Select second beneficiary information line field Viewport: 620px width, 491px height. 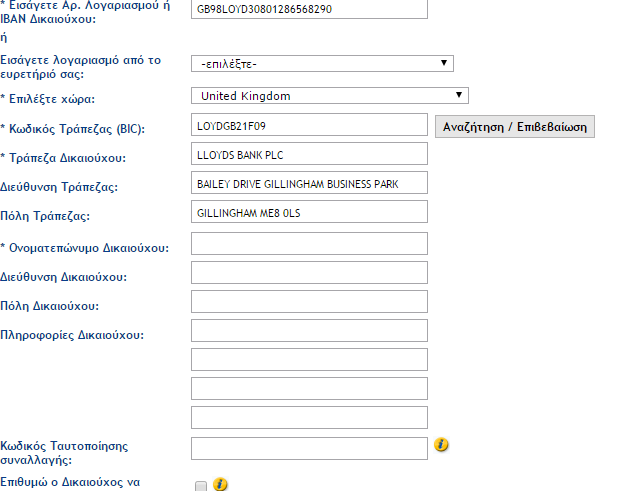click(x=309, y=360)
